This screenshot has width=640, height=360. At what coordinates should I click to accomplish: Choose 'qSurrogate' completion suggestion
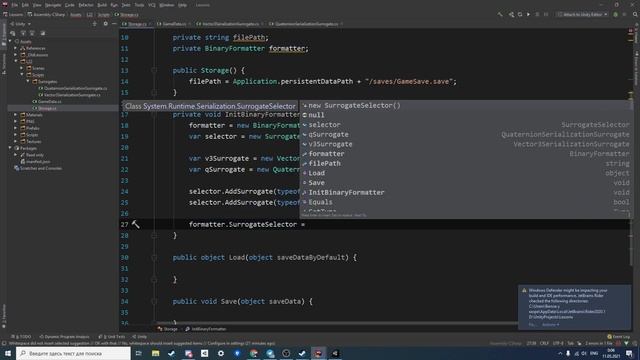[465, 134]
